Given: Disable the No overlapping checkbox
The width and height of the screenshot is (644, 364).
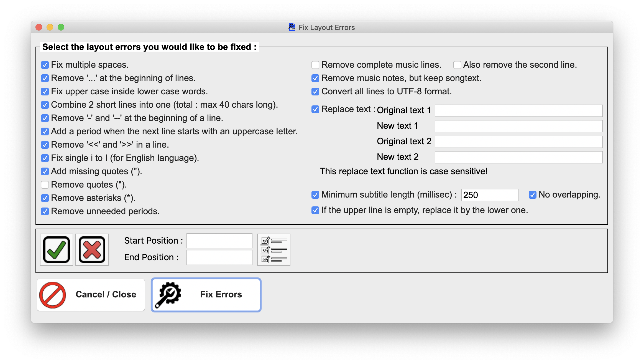Looking at the screenshot, I should 533,195.
